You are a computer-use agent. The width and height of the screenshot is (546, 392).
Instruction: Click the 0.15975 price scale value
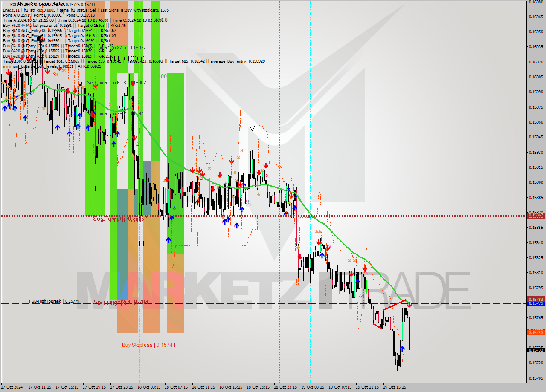coord(536,107)
